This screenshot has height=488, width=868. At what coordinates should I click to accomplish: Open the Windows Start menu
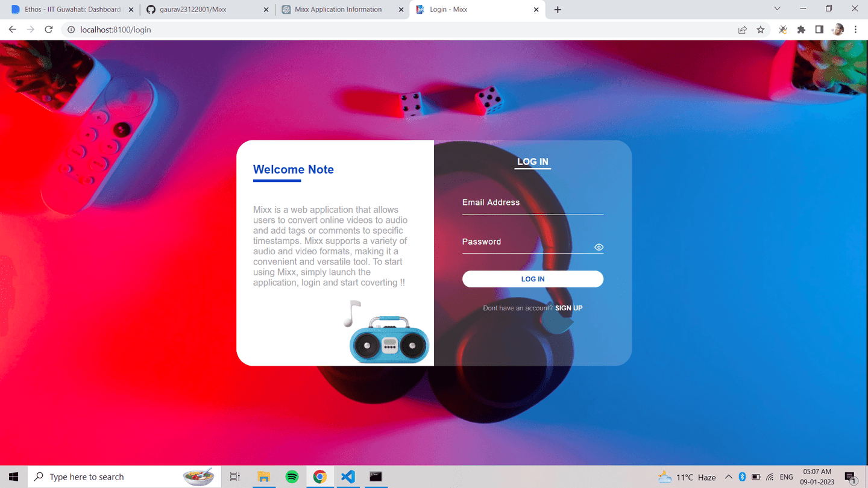13,477
